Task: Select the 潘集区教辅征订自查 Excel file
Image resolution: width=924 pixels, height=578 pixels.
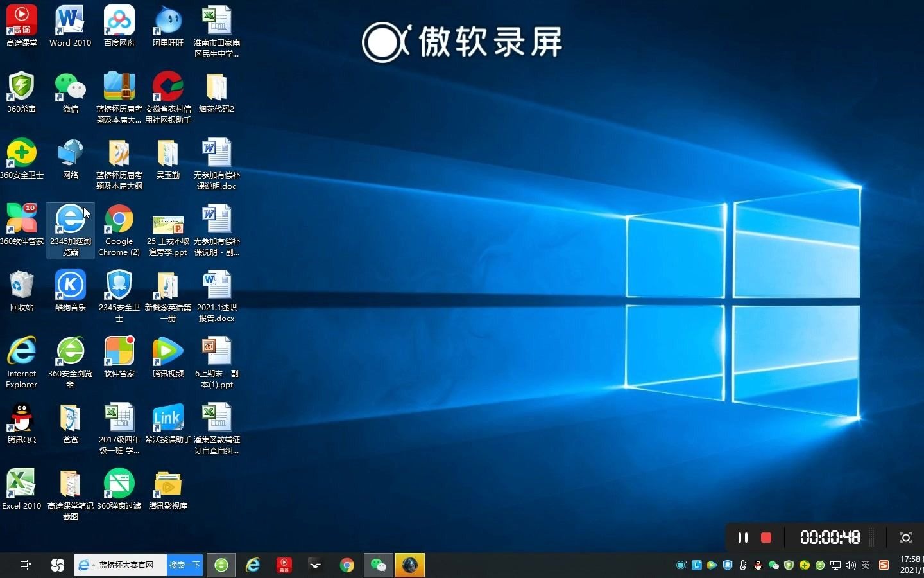Action: tap(217, 428)
